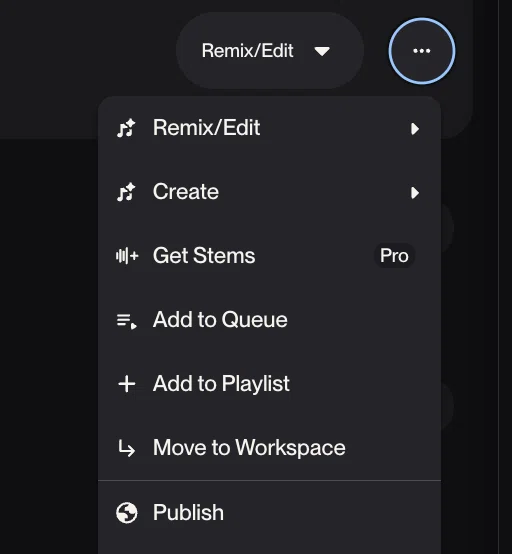The image size is (512, 554).
Task: Click the Remix/Edit menu item label
Action: (x=206, y=128)
